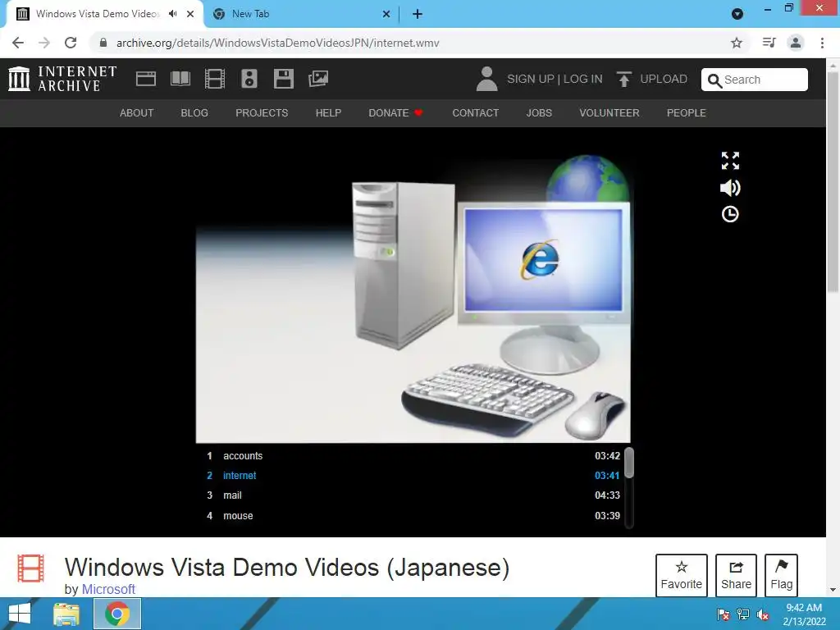Open the system volume tray icon
840x630 pixels.
(763, 614)
